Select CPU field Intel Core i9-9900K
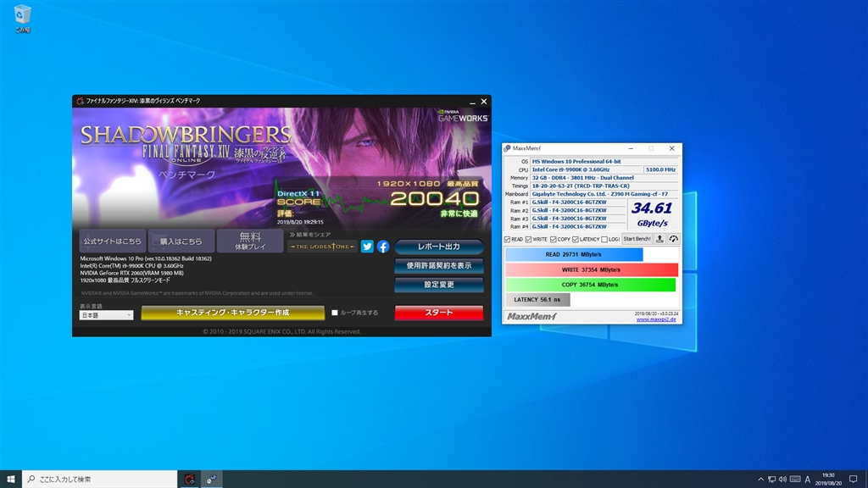Image resolution: width=868 pixels, height=488 pixels. 587,169
